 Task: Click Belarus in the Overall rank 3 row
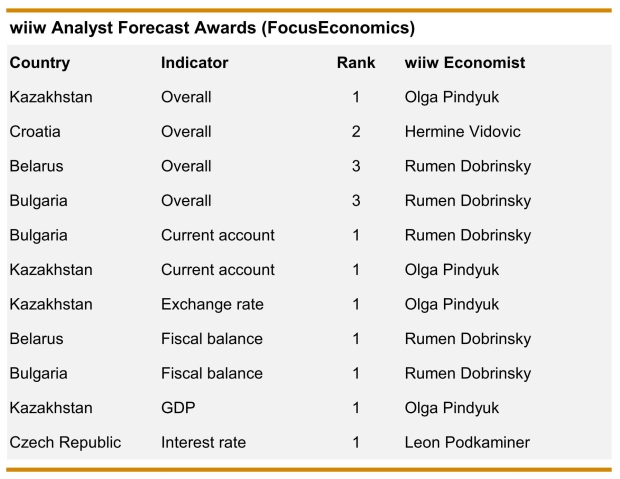tap(36, 166)
